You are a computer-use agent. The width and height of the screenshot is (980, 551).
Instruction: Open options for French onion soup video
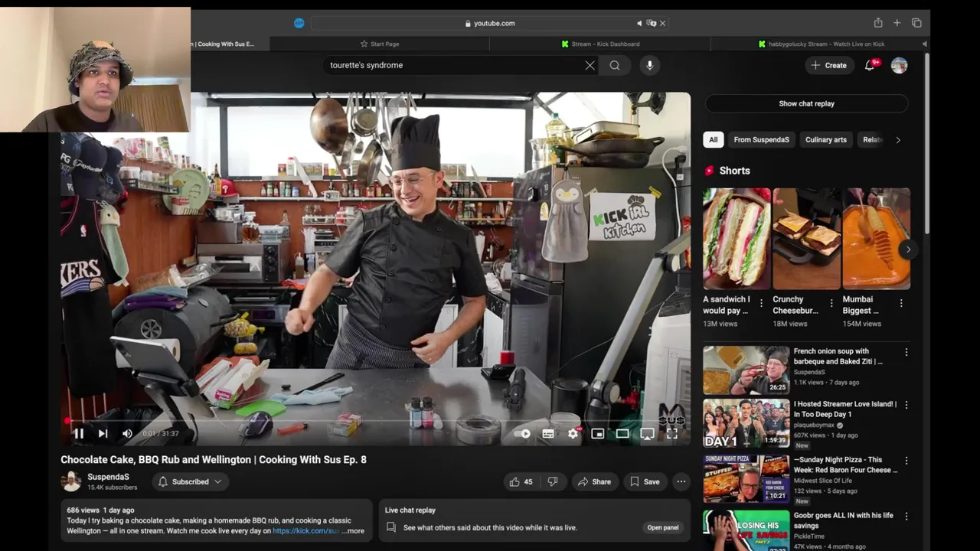tap(906, 353)
